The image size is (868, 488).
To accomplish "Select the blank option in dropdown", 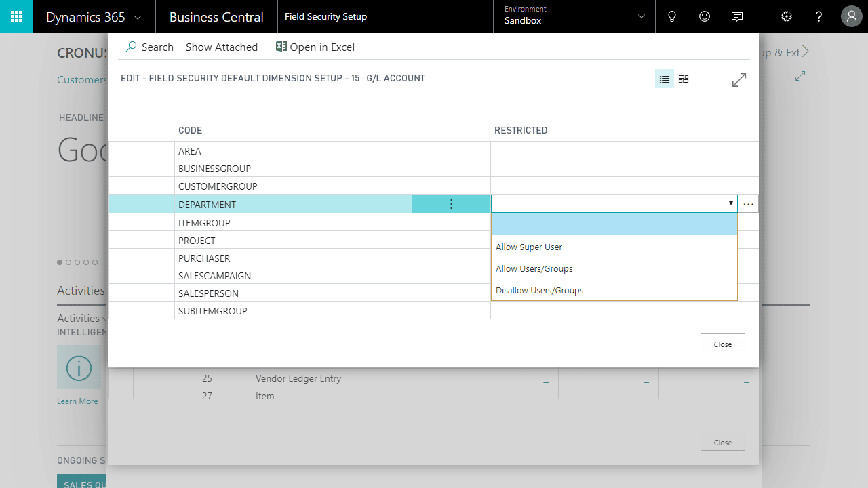I will (x=614, y=225).
